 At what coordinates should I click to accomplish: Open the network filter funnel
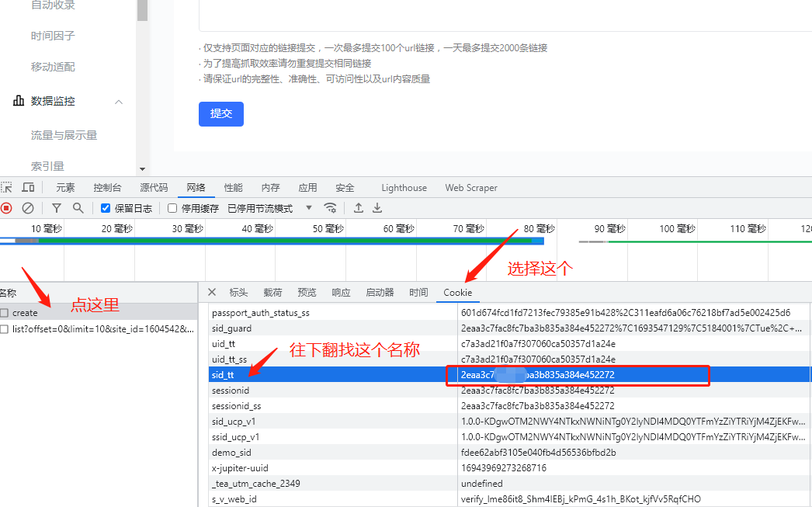tap(56, 208)
